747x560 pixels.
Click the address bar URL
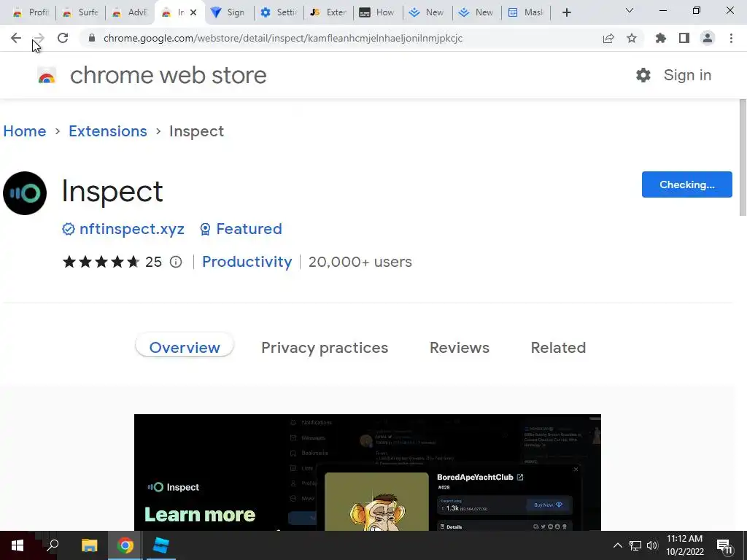pyautogui.click(x=283, y=38)
